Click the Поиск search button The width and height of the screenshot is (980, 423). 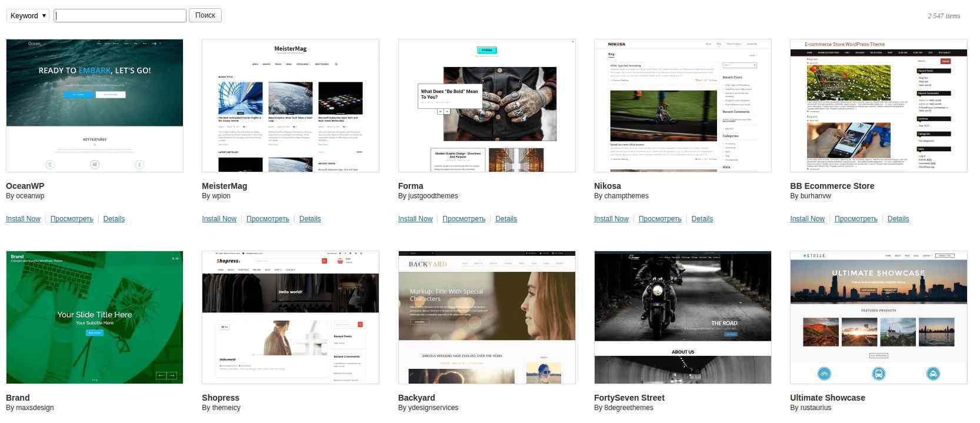tap(205, 15)
